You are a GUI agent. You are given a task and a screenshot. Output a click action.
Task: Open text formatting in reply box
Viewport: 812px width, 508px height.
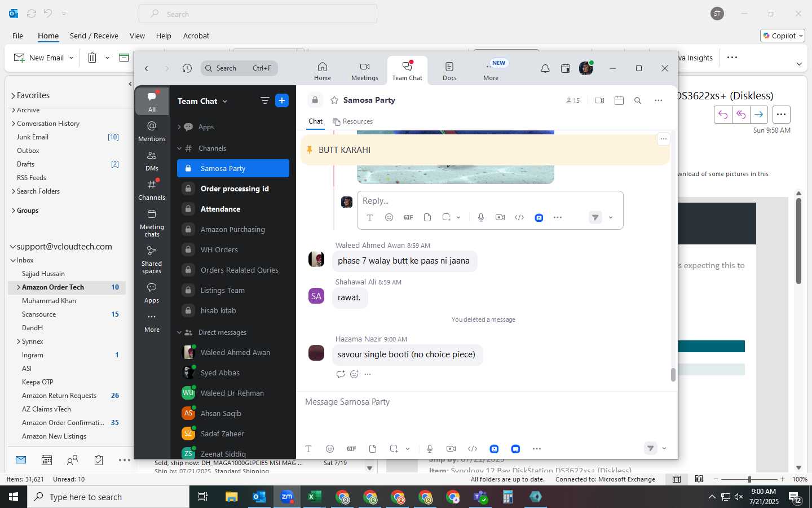370,217
